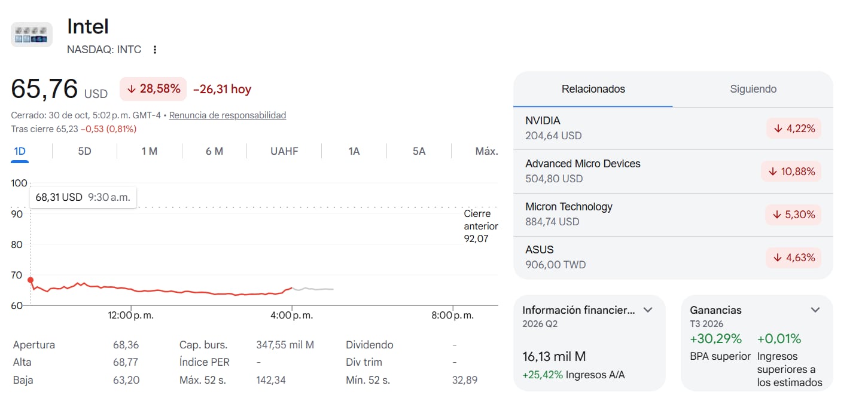Click the +30,29% BPA superior value
This screenshot has width=868, height=401.
coord(716,339)
